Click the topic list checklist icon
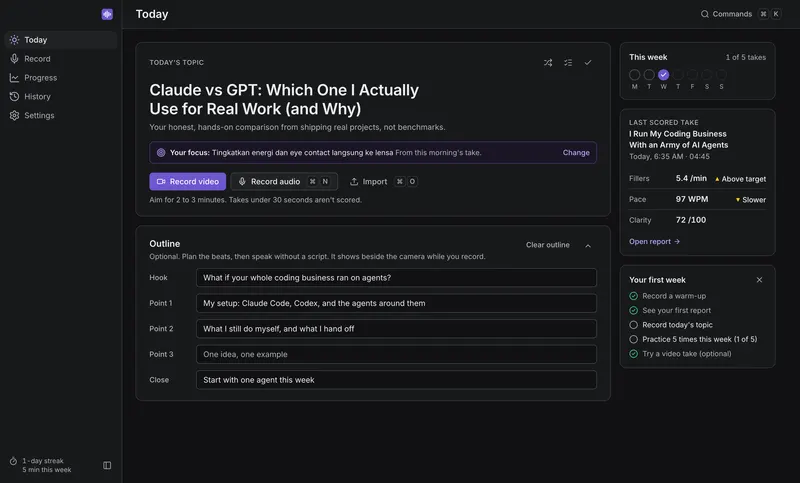 pos(568,63)
